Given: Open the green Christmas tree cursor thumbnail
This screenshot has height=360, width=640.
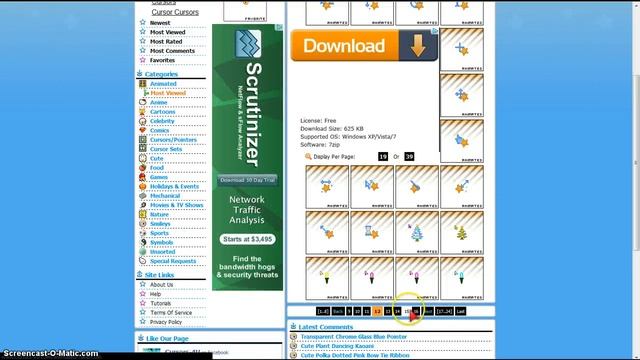Looking at the screenshot, I should (462, 233).
